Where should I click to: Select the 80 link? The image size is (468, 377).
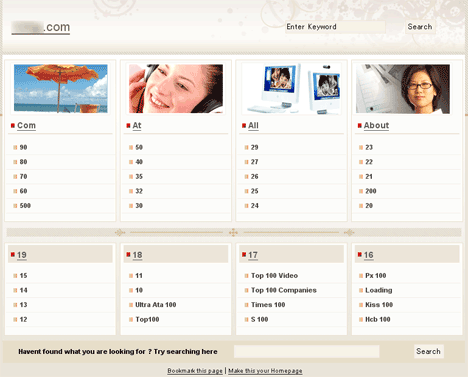[23, 162]
